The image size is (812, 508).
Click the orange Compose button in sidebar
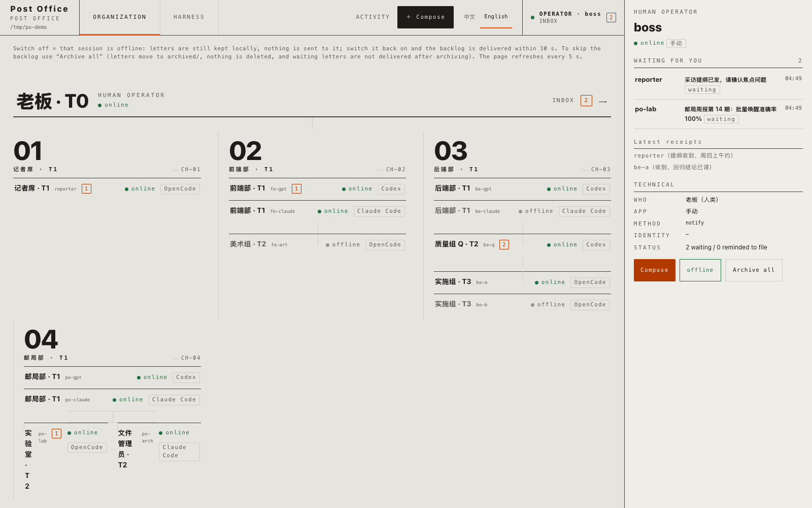click(655, 270)
